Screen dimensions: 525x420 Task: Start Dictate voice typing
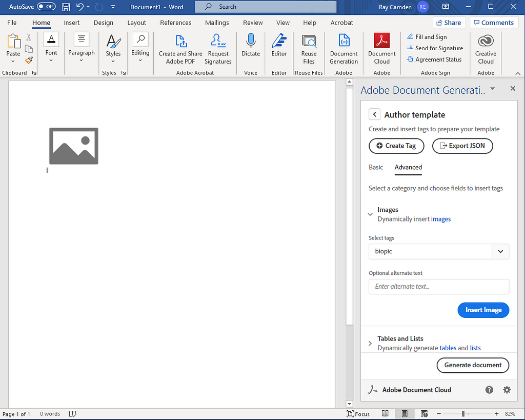pos(250,46)
